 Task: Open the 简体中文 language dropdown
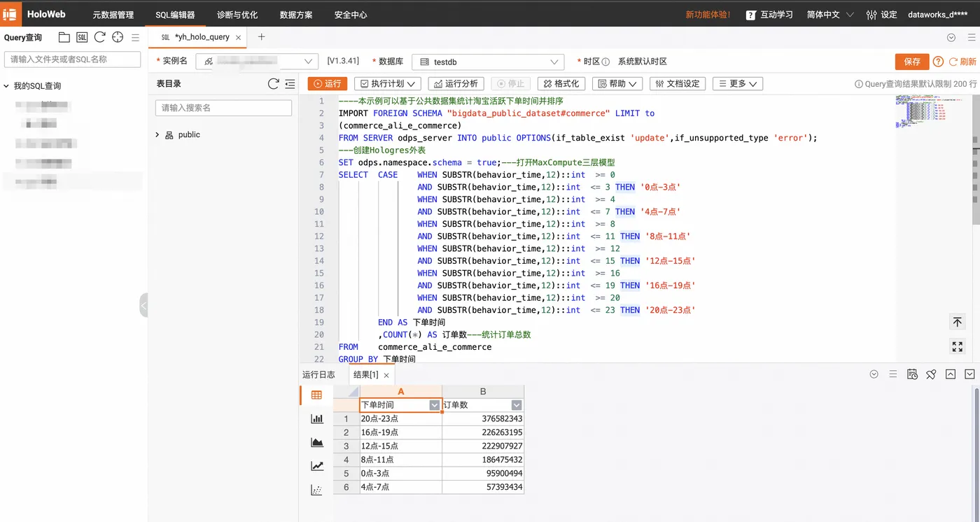(830, 14)
